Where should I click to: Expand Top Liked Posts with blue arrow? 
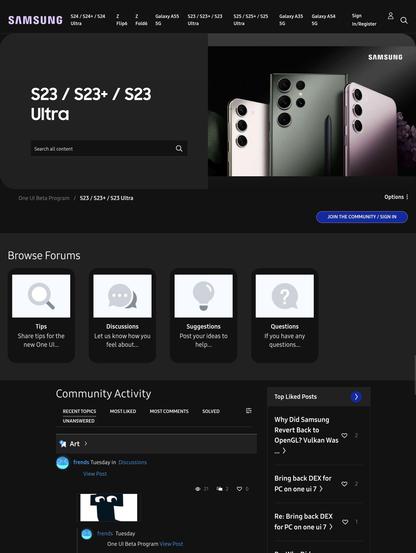pos(356,397)
